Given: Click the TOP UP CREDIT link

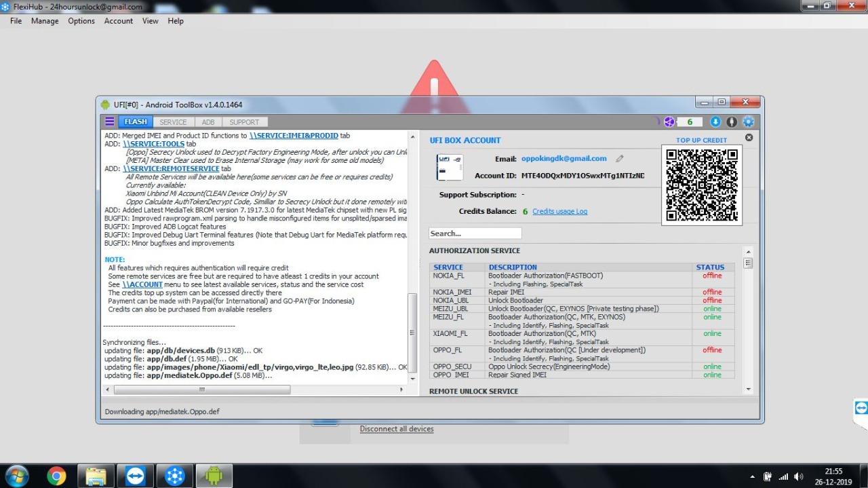Looking at the screenshot, I should pos(701,140).
